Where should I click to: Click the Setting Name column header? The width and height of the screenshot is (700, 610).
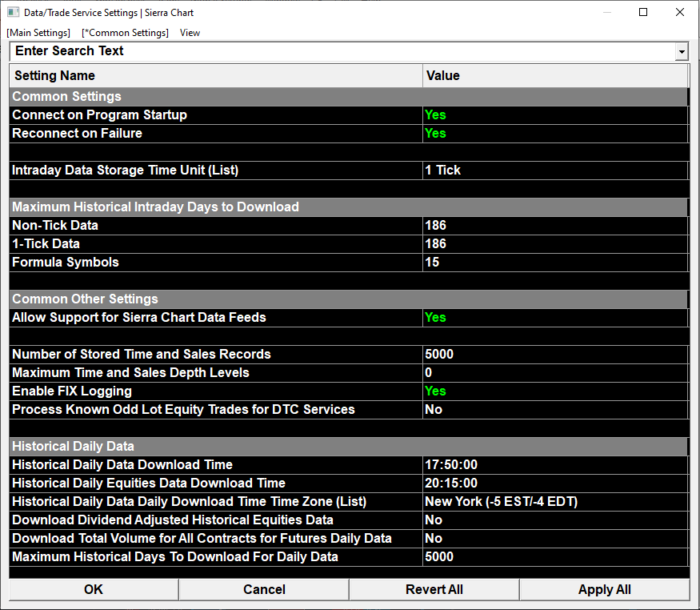pyautogui.click(x=216, y=76)
